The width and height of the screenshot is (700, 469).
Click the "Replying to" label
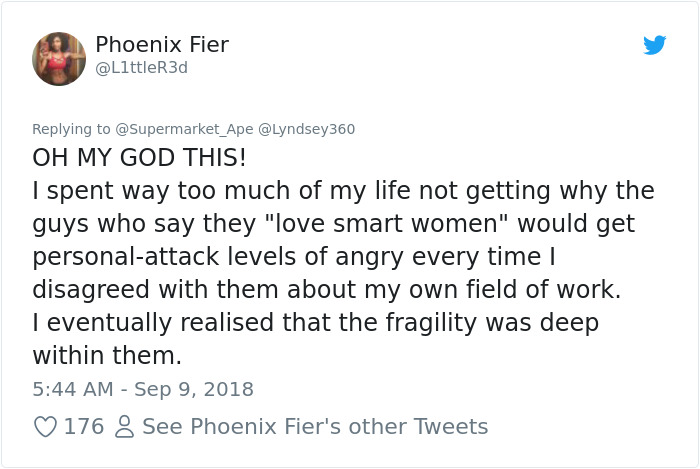[x=70, y=129]
